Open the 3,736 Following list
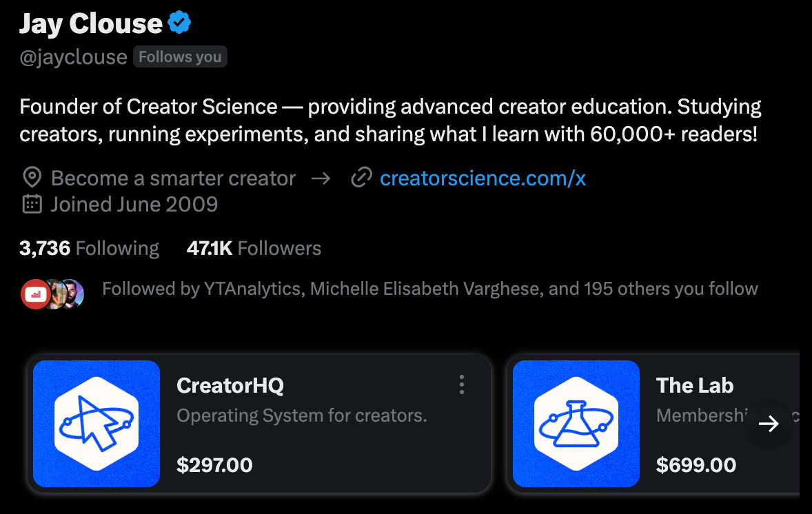This screenshot has height=514, width=812. coord(89,248)
